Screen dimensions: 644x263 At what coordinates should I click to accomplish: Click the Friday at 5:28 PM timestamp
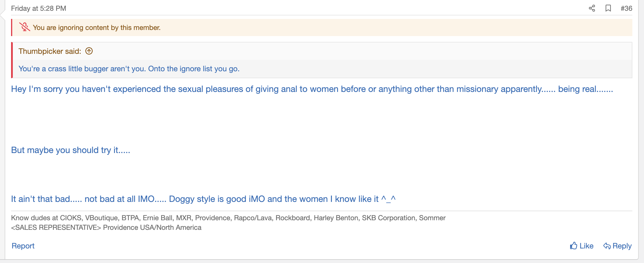point(38,8)
